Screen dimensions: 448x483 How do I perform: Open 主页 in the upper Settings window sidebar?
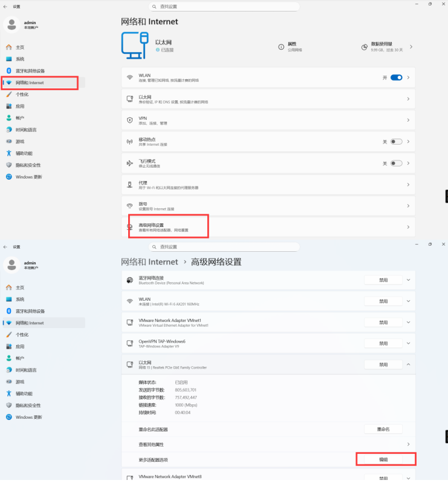[x=44, y=47]
